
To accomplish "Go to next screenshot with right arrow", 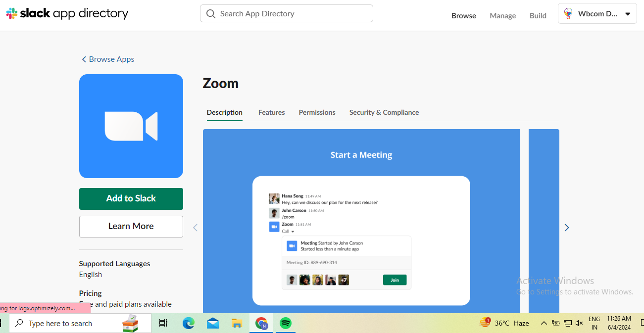I will coord(567,228).
